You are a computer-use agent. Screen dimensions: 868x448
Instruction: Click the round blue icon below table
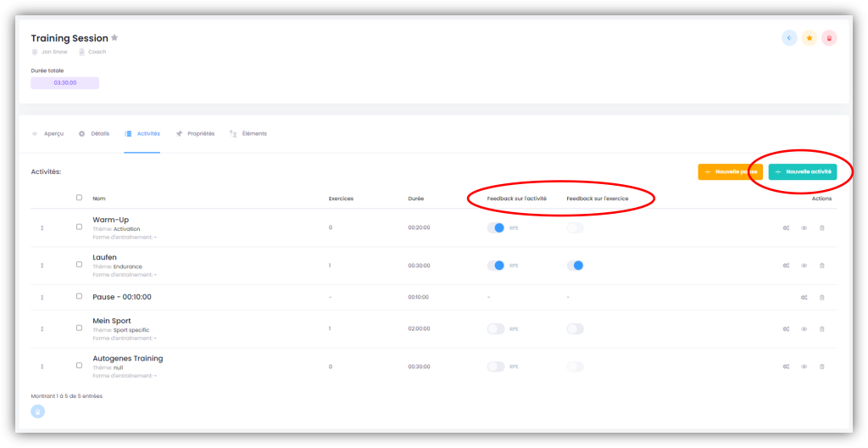point(38,412)
